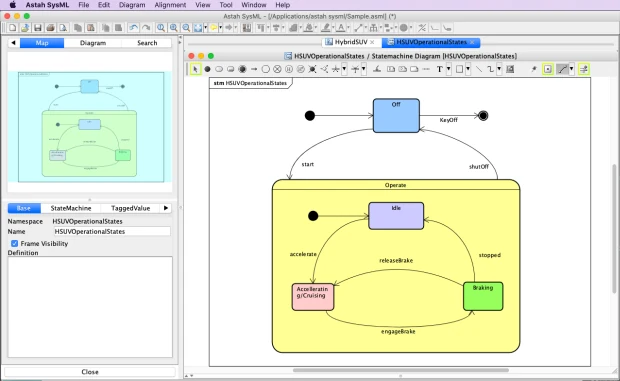
Task: Close the HybridSUV tab with its X
Action: (x=372, y=42)
